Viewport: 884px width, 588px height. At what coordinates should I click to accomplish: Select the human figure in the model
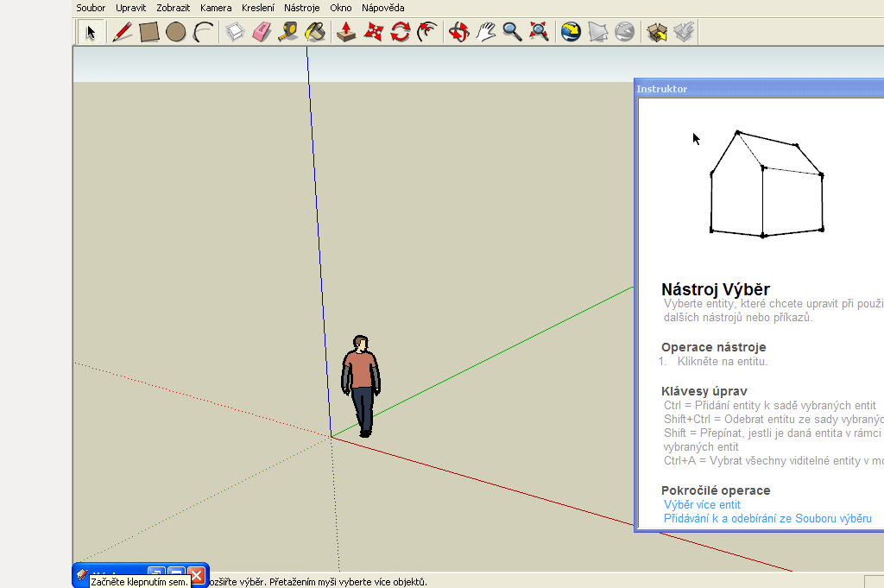[361, 386]
